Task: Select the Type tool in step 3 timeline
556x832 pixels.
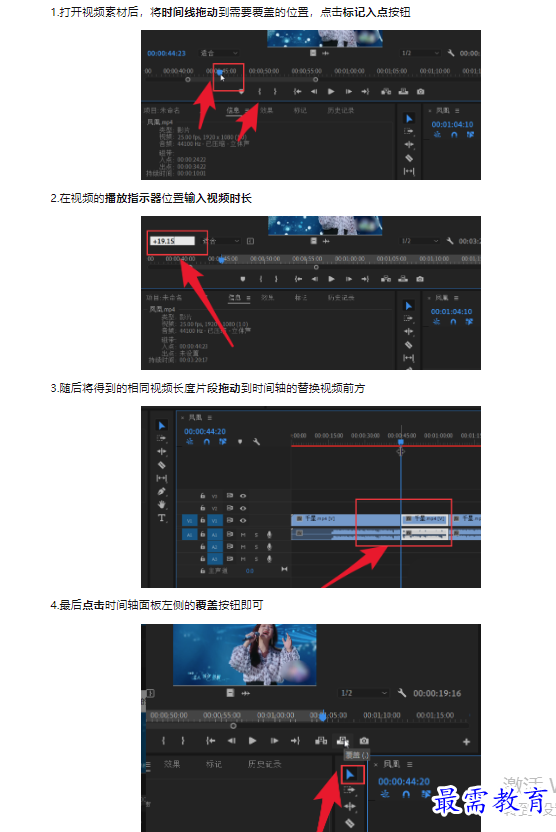Action: (x=161, y=517)
